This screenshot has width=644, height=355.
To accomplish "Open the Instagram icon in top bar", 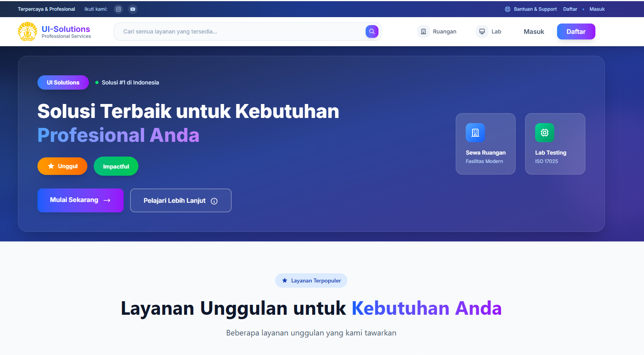I will (x=118, y=9).
